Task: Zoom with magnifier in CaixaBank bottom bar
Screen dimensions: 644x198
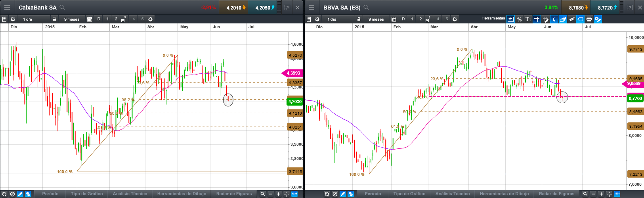Action: [x=263, y=194]
